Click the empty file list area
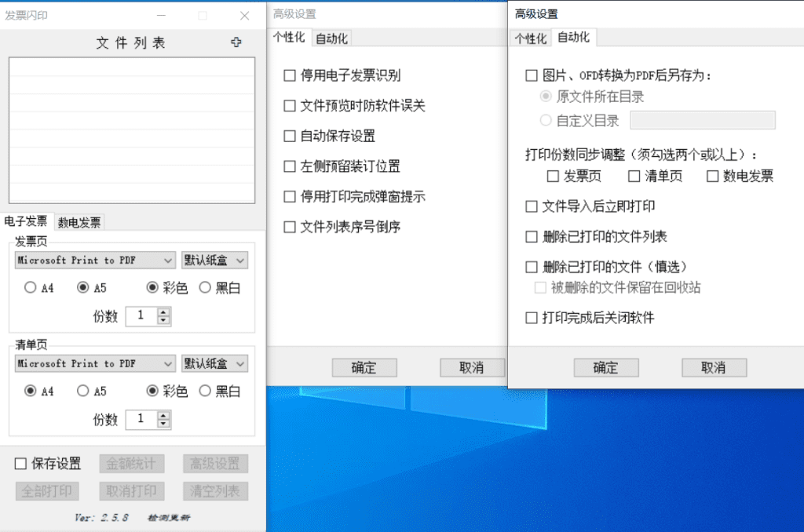Image resolution: width=804 pixels, height=532 pixels. point(132,130)
